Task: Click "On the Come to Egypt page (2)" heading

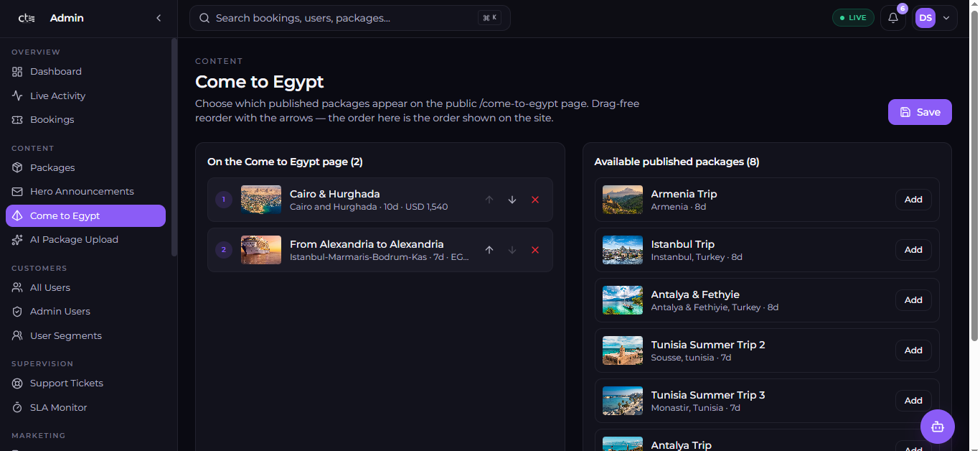Action: (285, 162)
